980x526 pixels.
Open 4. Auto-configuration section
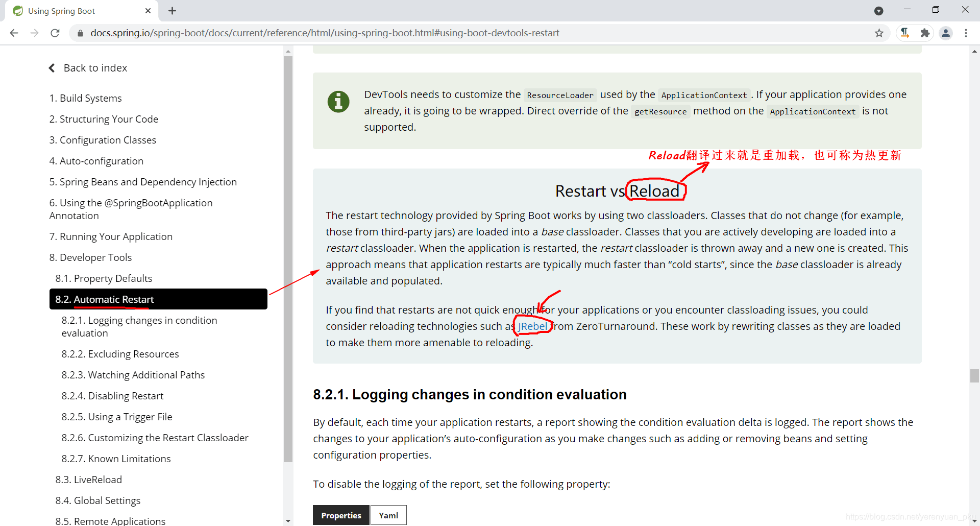(x=96, y=161)
